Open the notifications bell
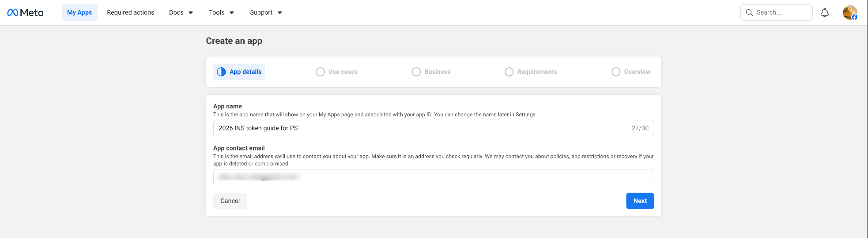The width and height of the screenshot is (868, 238). [824, 12]
